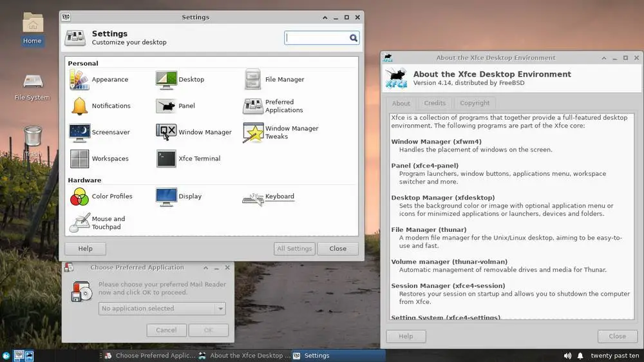Screen dimensions: 644x362
Task: Open the Choose Preferred Application window menu
Action: click(69, 267)
